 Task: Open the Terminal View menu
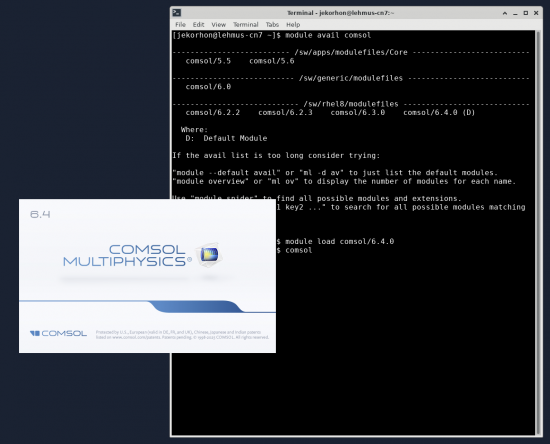coord(218,25)
